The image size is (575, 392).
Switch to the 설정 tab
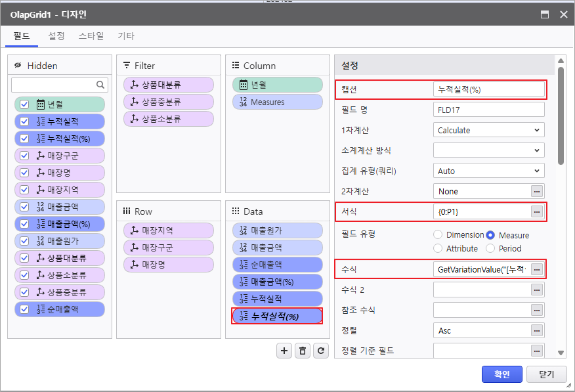(56, 36)
